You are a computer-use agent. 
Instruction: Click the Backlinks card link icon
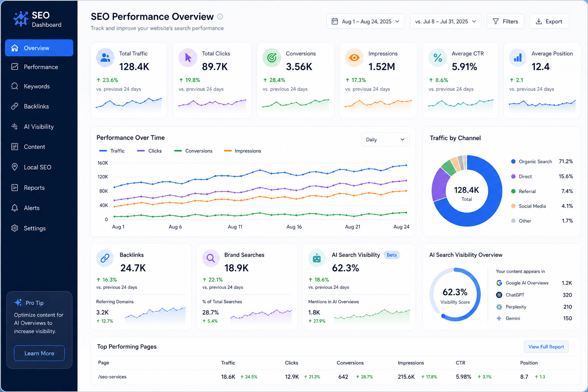[105, 258]
